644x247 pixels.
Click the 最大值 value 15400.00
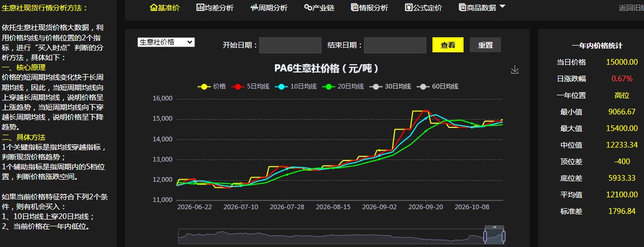pyautogui.click(x=622, y=128)
